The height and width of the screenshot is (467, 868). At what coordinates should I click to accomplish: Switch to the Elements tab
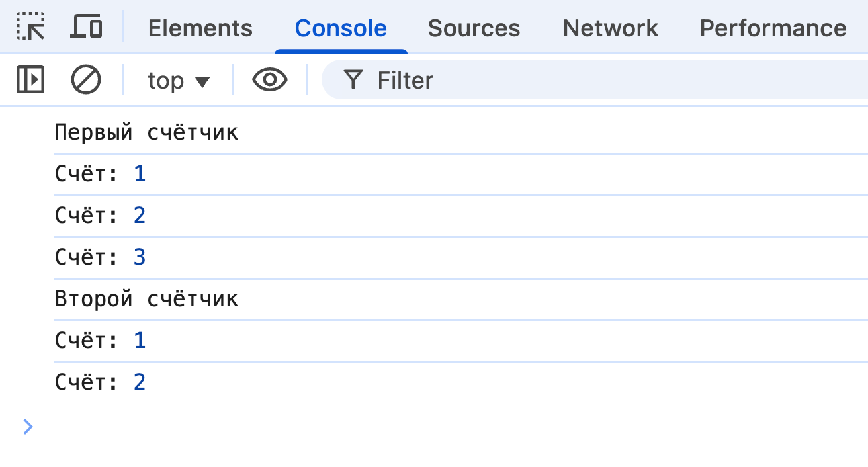click(x=200, y=28)
